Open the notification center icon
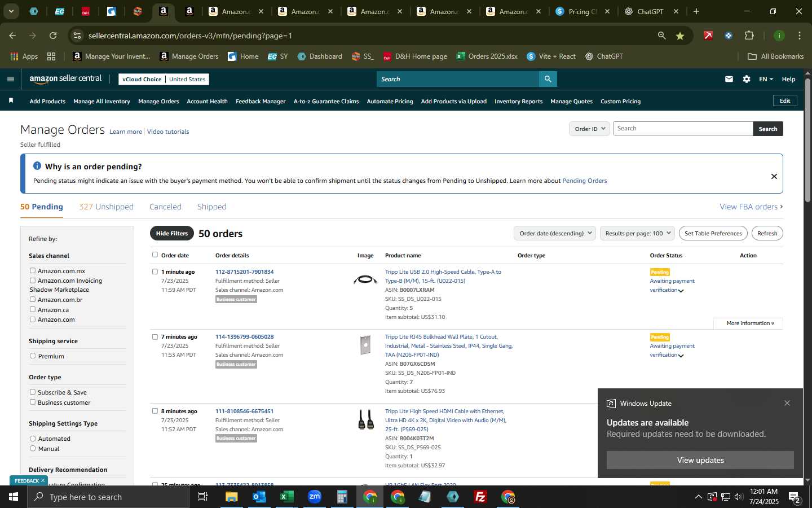Viewport: 812px width, 508px height. pyautogui.click(x=795, y=497)
